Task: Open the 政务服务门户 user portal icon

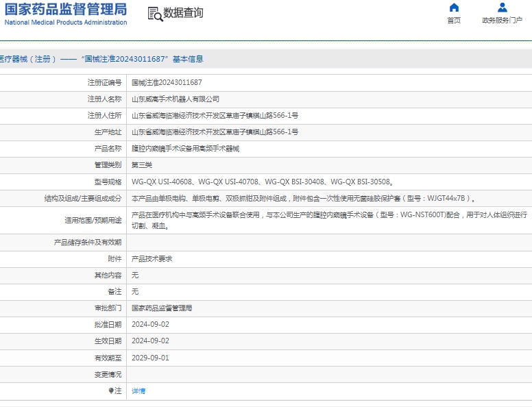Action: coord(502,8)
